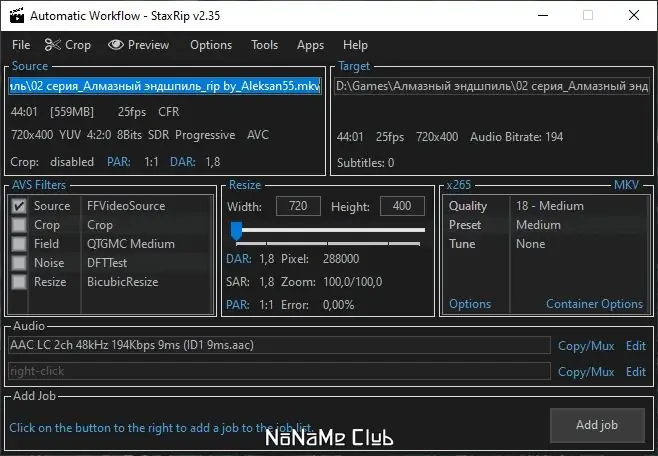The image size is (658, 456).
Task: Click the source DAR link
Action: click(183, 162)
